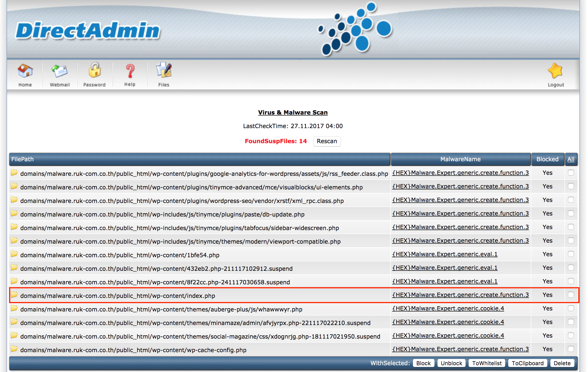Click the All link to select all
The image size is (588, 372).
click(571, 159)
